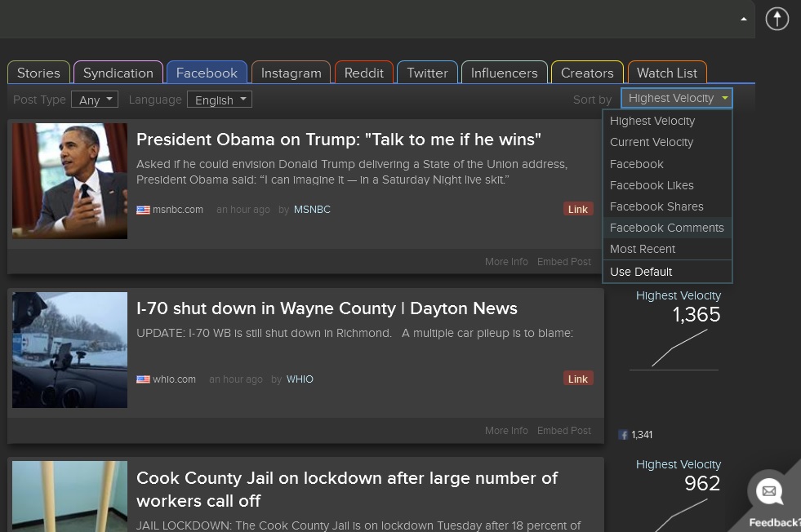Click the US flag icon next to whio.com
Screen dimensions: 801x532
pyautogui.click(x=143, y=379)
